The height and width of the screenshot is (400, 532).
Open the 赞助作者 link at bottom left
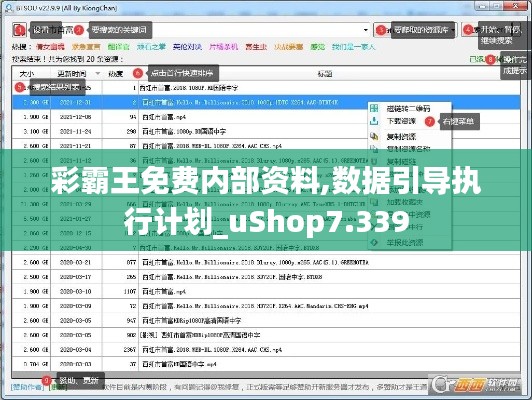[27, 387]
